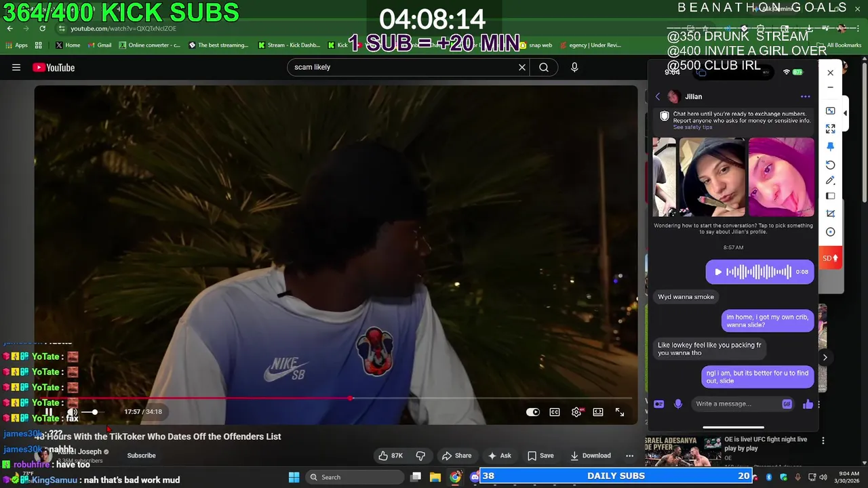Screen dimensions: 868x488
Task: Select the pencil annotate tool
Action: (830, 180)
